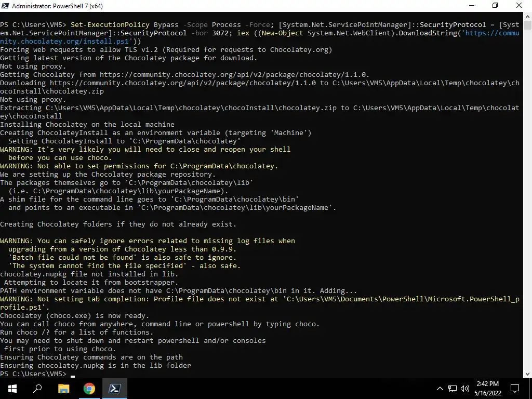Screen dimensions: 532x399
Task: Click the 'Set-ExecutionPolicy Bypass' command text
Action: [x=125, y=25]
